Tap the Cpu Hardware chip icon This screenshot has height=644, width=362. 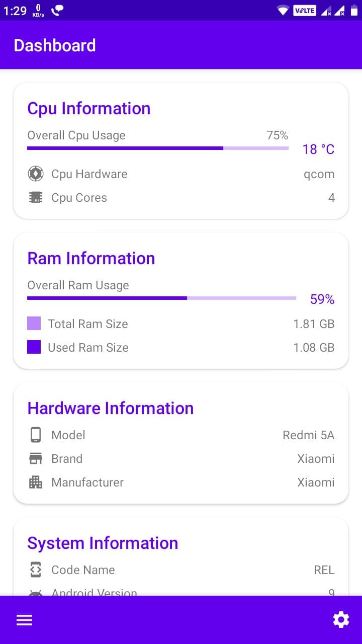[x=35, y=174]
